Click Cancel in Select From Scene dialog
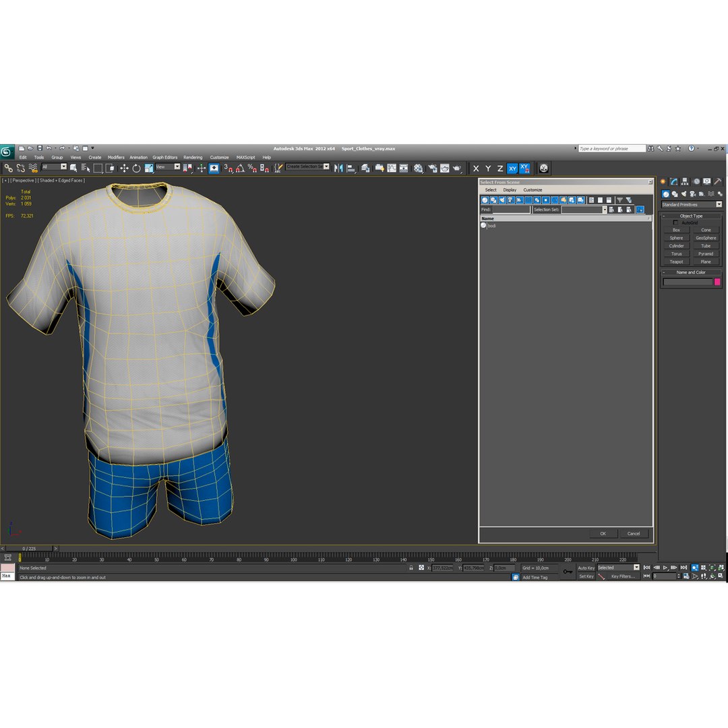 pos(633,533)
